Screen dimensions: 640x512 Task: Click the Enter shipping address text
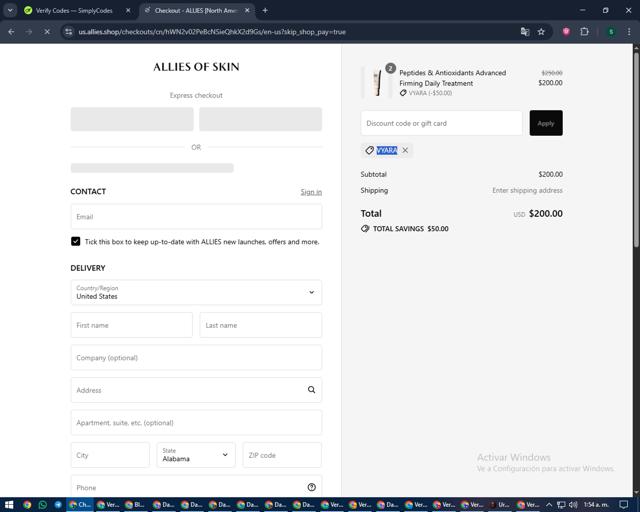(527, 190)
